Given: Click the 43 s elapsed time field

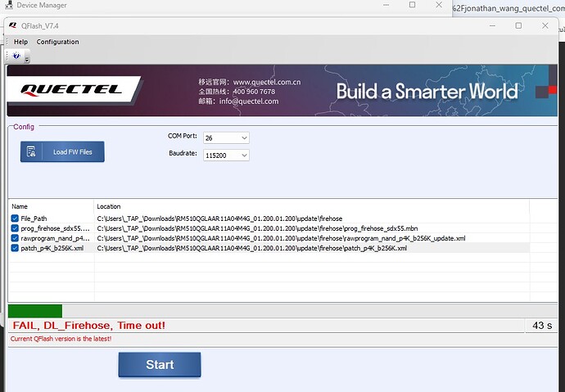Looking at the screenshot, I should click(542, 326).
